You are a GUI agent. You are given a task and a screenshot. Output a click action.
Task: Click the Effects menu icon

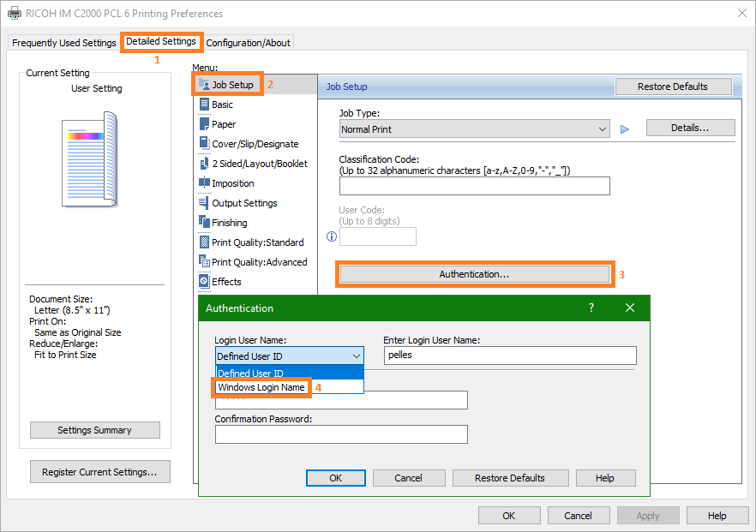coord(206,281)
